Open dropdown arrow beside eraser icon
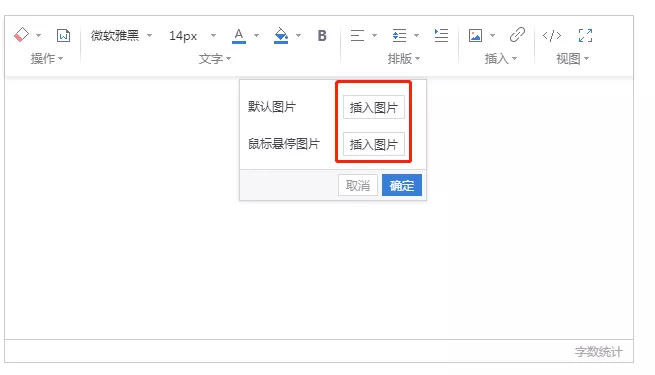The height and width of the screenshot is (375, 655). pos(38,35)
